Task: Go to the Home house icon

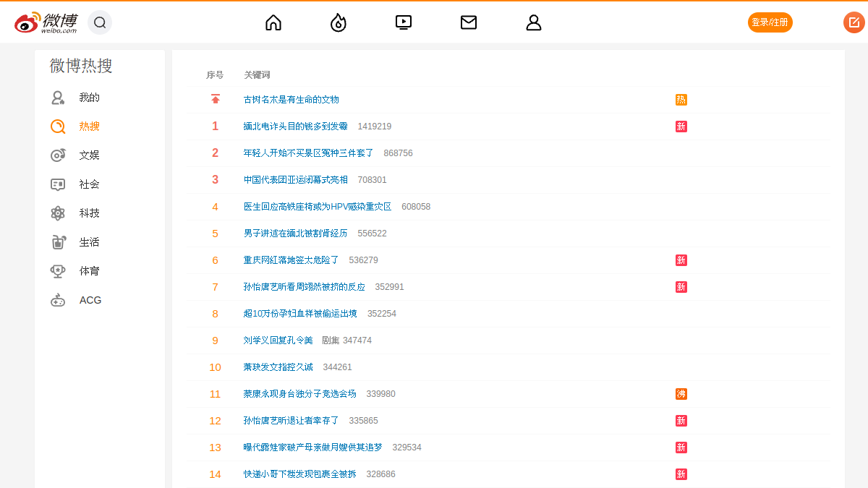Action: click(273, 22)
